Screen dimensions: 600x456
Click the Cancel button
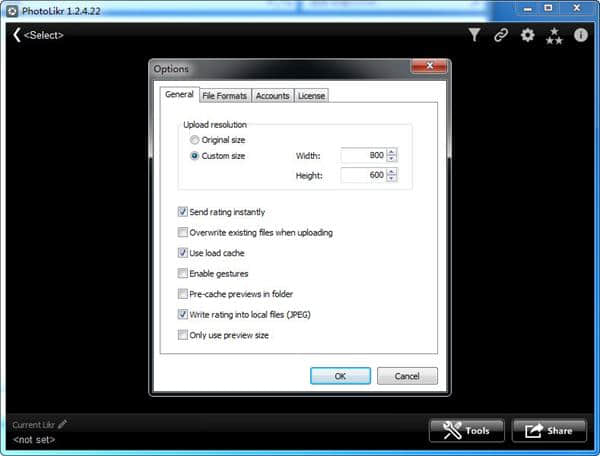click(407, 376)
